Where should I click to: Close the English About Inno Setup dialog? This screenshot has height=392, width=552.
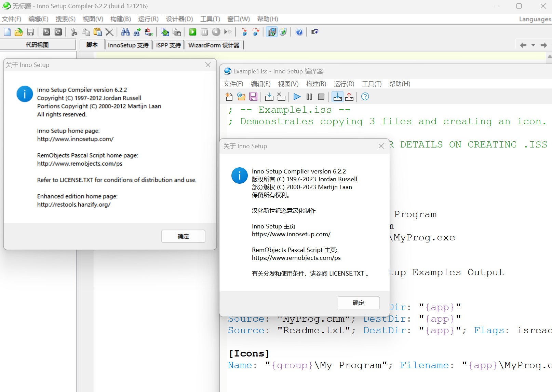click(x=208, y=65)
